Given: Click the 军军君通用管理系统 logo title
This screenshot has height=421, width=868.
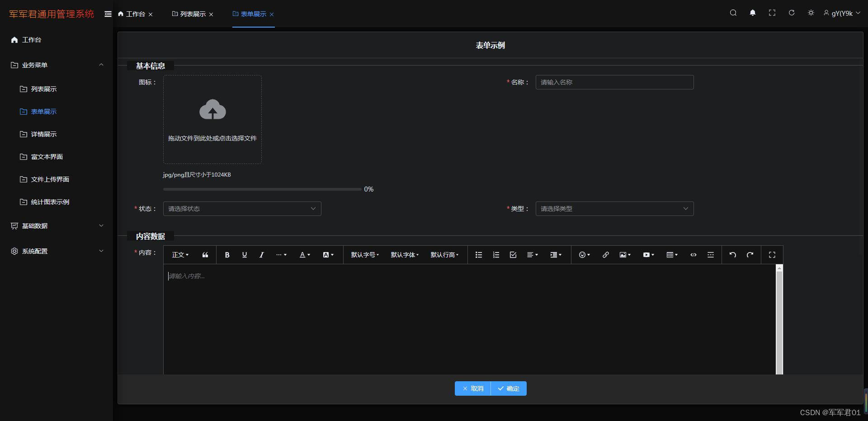Looking at the screenshot, I should coord(52,14).
